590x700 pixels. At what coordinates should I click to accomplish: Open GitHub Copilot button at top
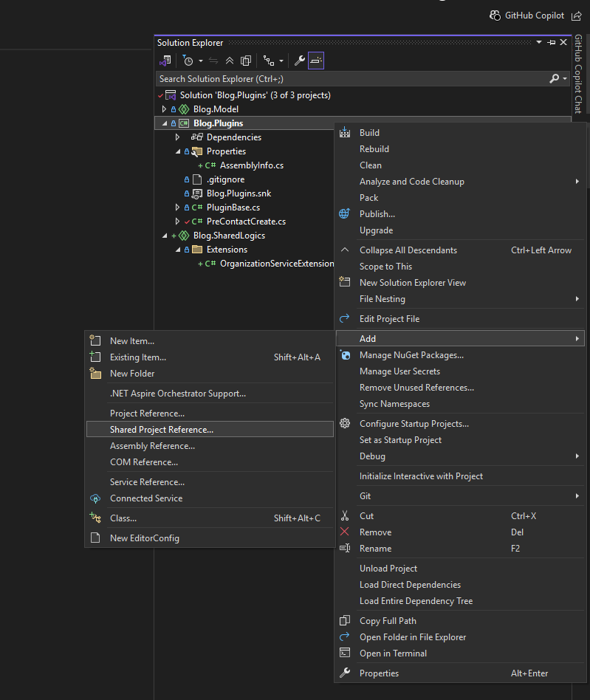tap(526, 16)
